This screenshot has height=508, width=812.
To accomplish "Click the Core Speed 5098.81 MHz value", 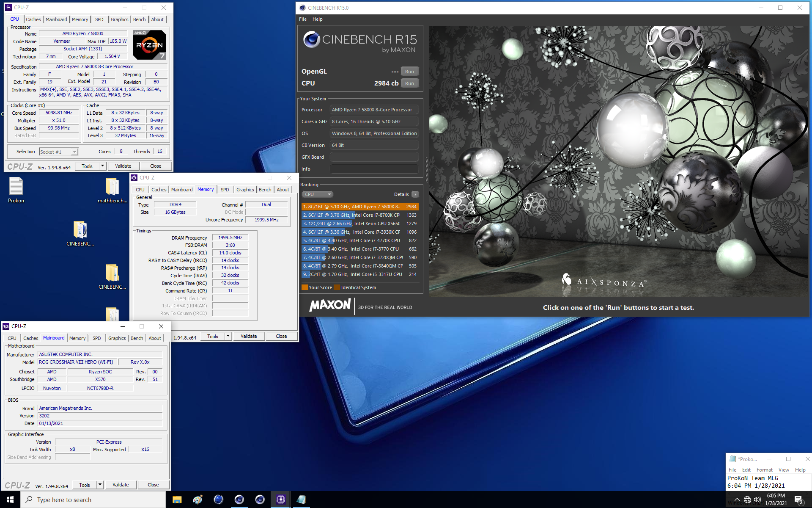I will [x=59, y=113].
